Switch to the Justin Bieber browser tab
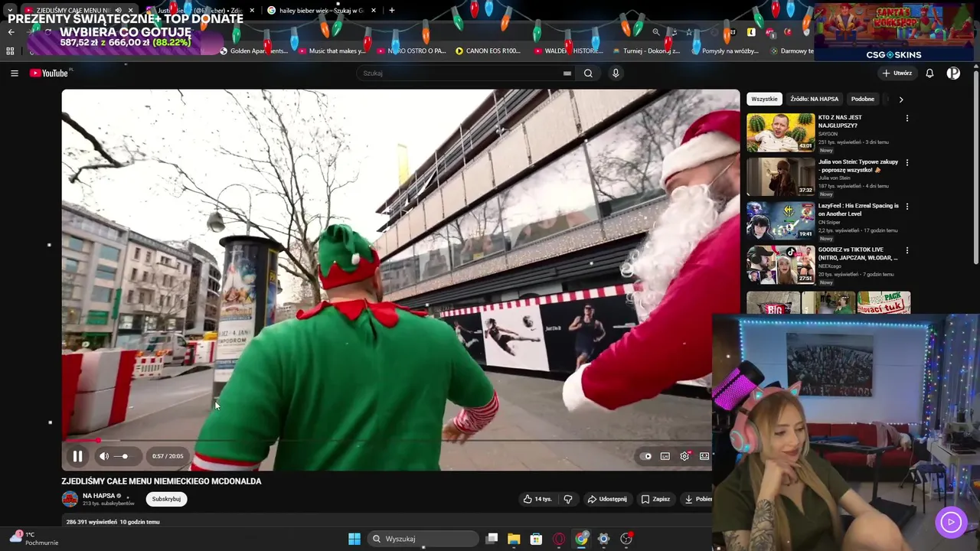This screenshot has width=980, height=551. point(199,11)
